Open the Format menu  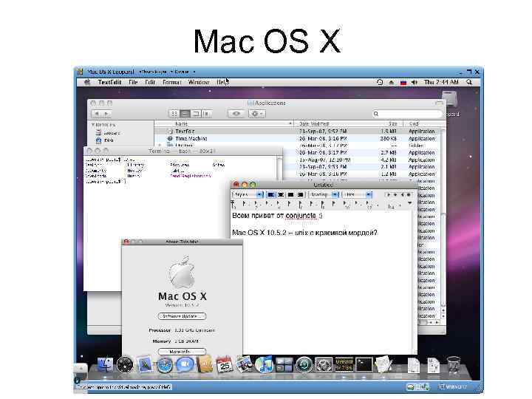click(171, 82)
